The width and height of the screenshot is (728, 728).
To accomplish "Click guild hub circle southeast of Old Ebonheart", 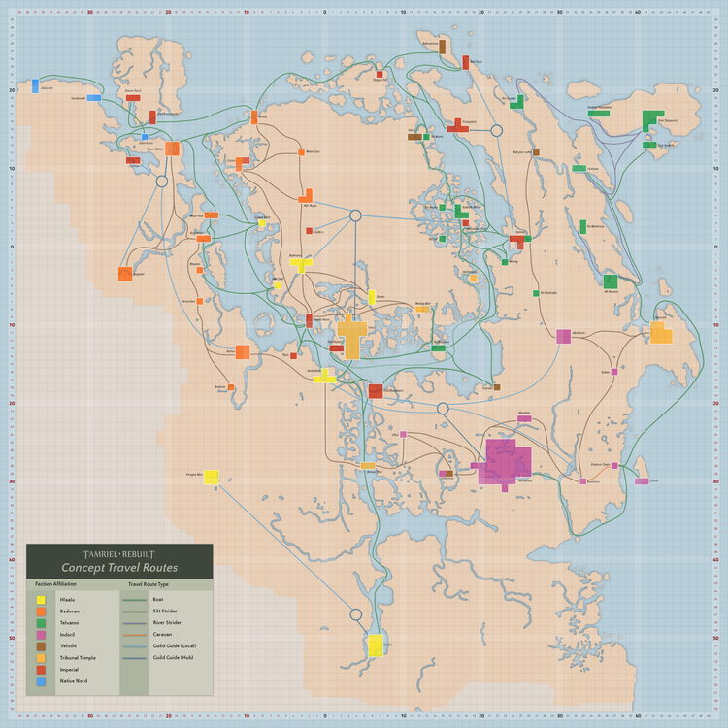I will click(x=443, y=409).
